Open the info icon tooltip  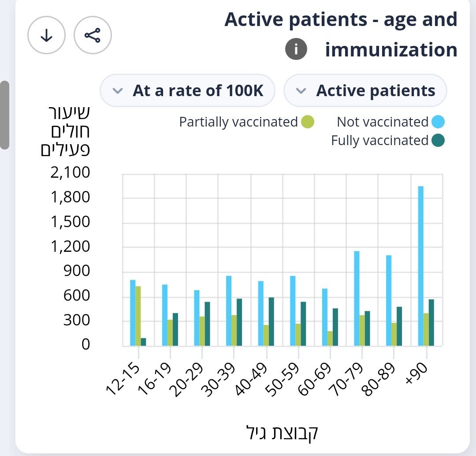coord(296,49)
